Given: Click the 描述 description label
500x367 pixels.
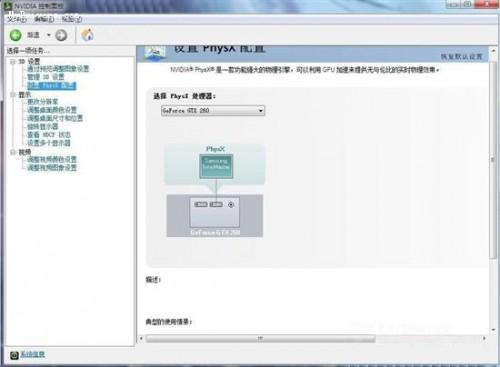Looking at the screenshot, I should point(153,280).
